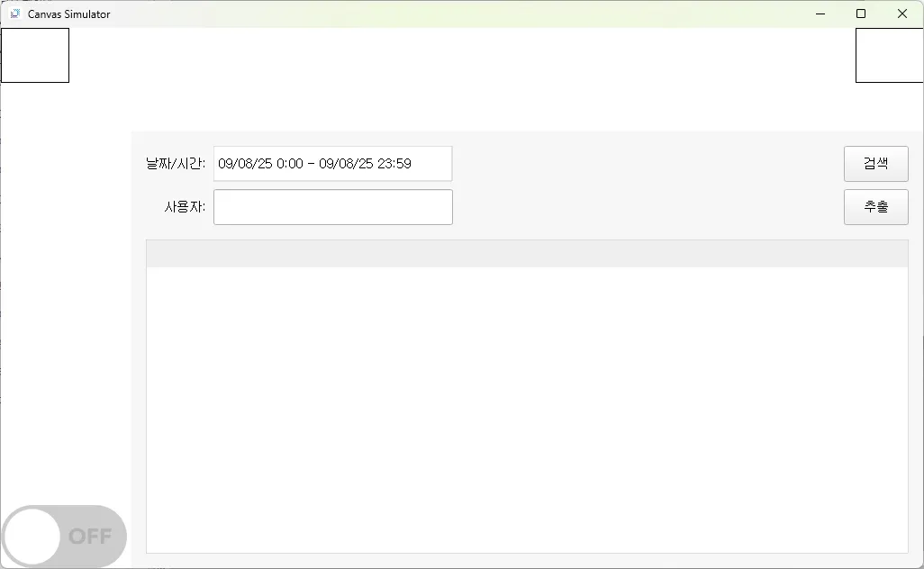Minimize the Canvas Simulator window

coord(820,14)
